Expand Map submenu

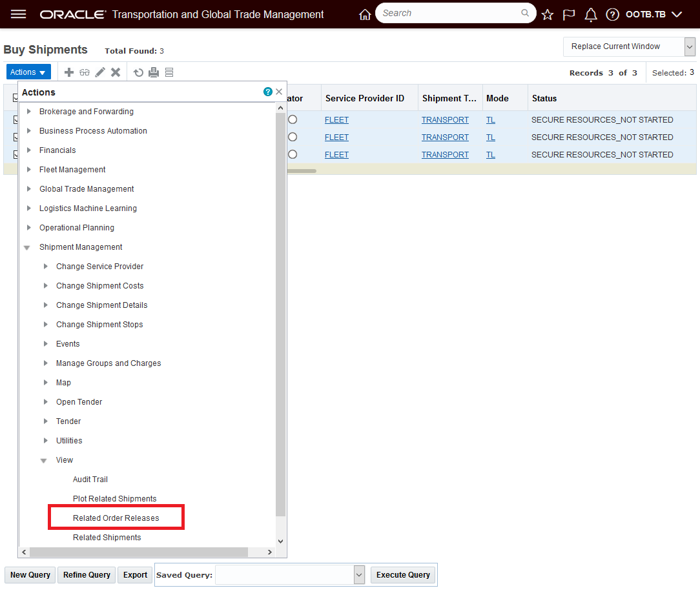tap(46, 382)
